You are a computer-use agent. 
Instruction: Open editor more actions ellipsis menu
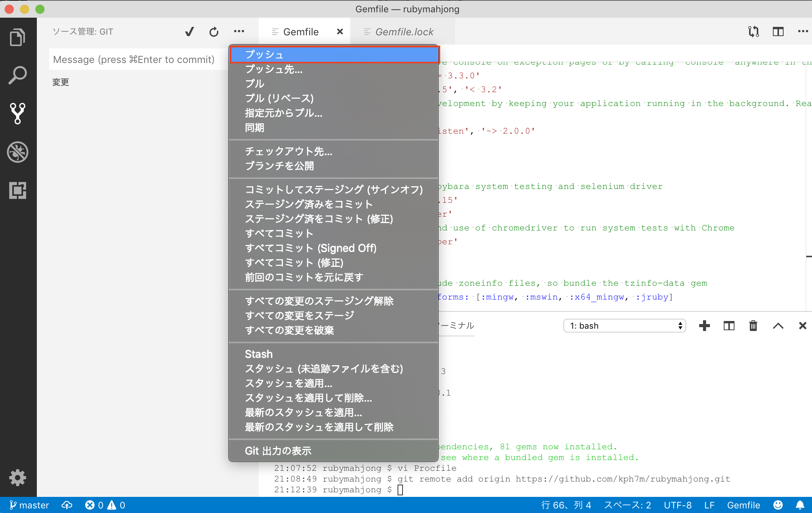tap(802, 31)
